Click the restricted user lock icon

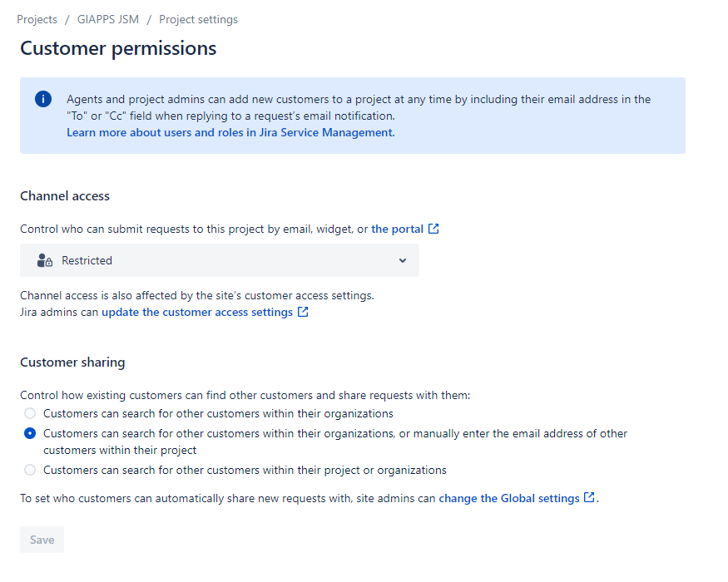click(45, 260)
